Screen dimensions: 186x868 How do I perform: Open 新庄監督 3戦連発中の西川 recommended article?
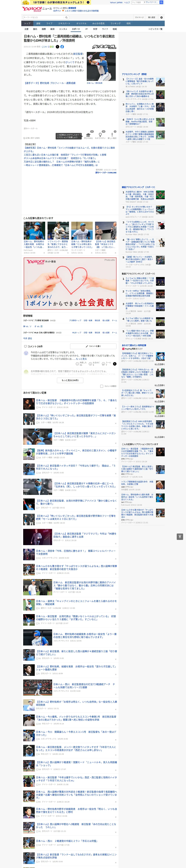coord(77,402)
